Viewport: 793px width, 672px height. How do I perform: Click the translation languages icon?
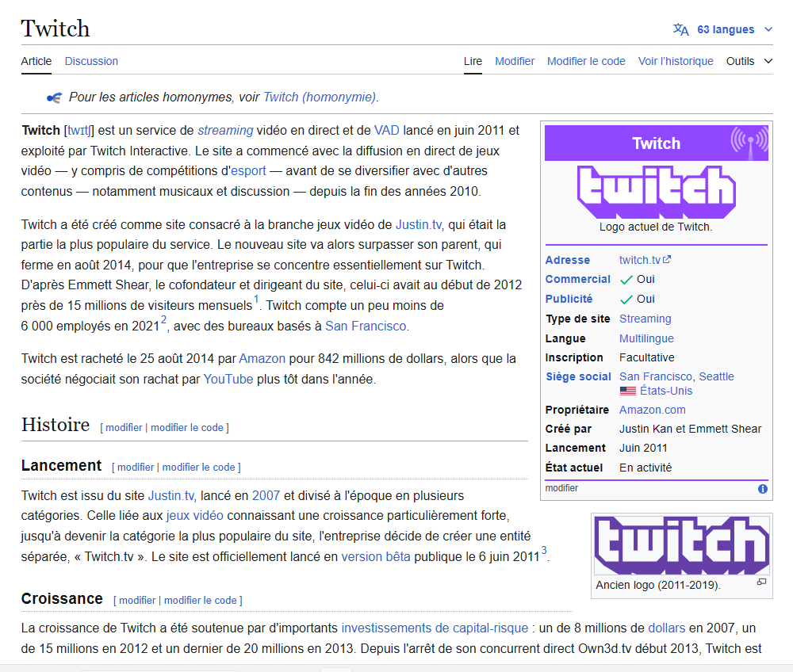click(680, 30)
